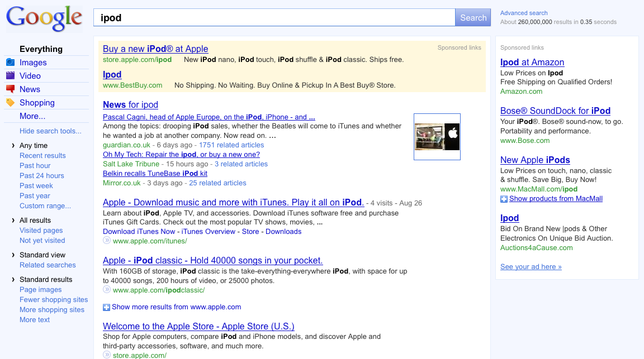Switch to Video search

[30, 76]
